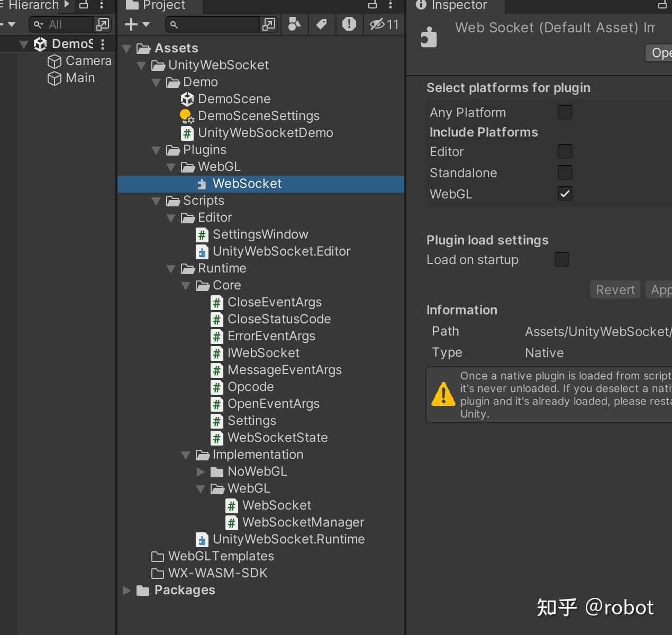This screenshot has width=672, height=635.
Task: Switch to the Hierarchy tab
Action: pos(33,6)
